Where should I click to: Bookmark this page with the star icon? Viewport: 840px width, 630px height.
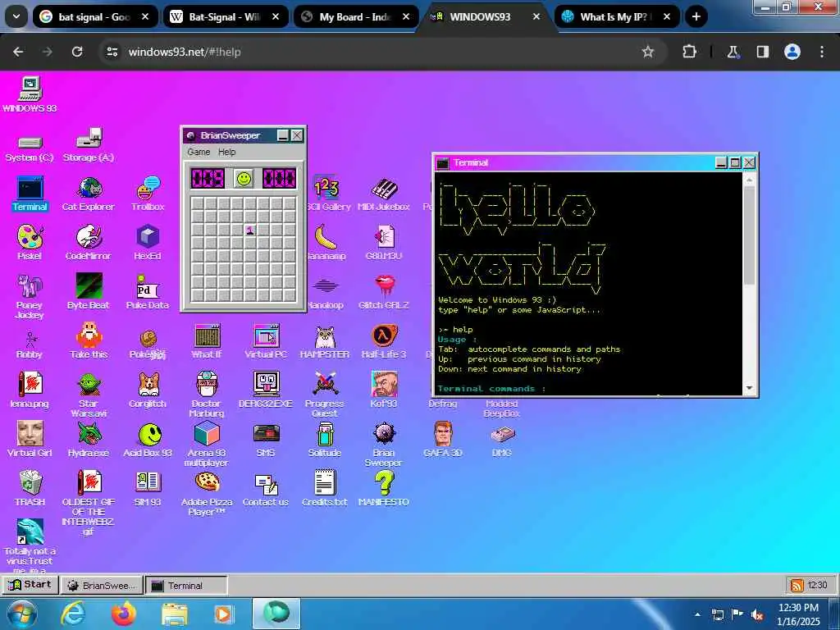pos(648,52)
